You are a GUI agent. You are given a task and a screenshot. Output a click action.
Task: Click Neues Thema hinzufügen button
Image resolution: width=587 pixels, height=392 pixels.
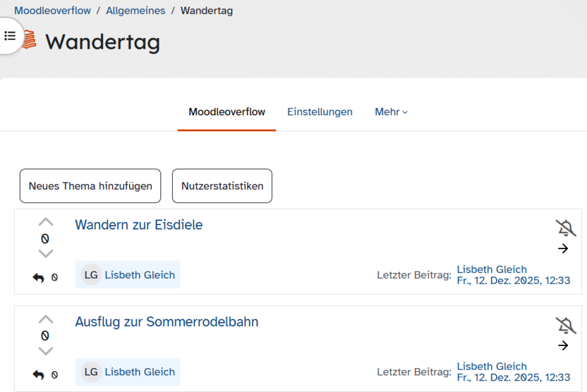pos(90,186)
